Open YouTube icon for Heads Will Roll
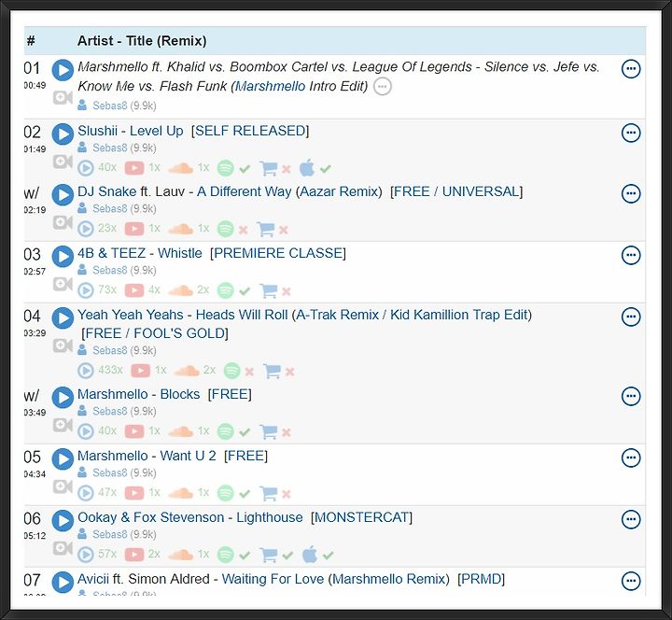Screen dimensions: 672x620 (x=141, y=371)
